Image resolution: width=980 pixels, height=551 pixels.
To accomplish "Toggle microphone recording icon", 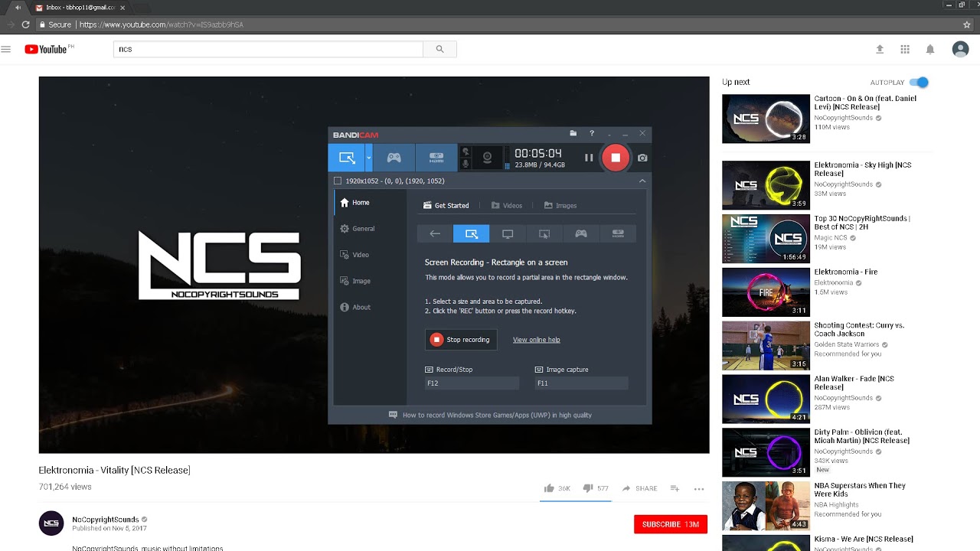I will pyautogui.click(x=465, y=164).
